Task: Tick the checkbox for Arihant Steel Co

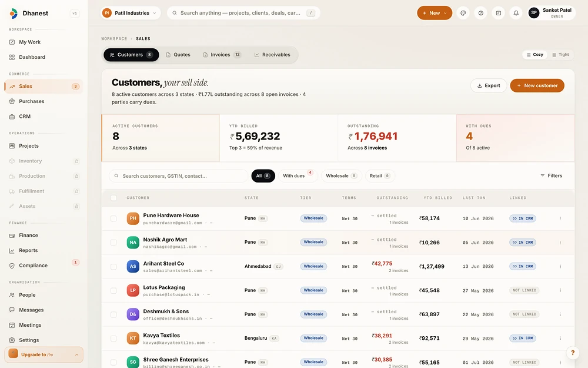Action: pos(113,267)
